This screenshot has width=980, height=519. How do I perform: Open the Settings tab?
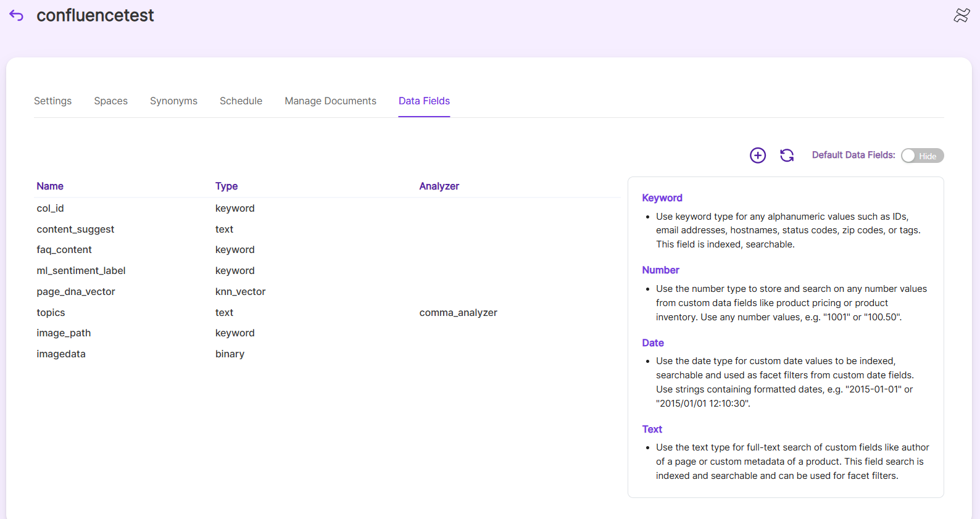(x=52, y=101)
